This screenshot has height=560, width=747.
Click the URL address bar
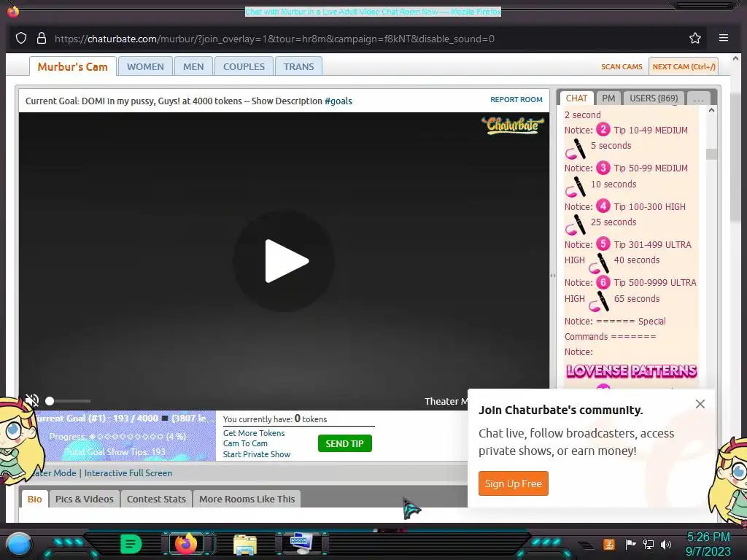click(274, 39)
